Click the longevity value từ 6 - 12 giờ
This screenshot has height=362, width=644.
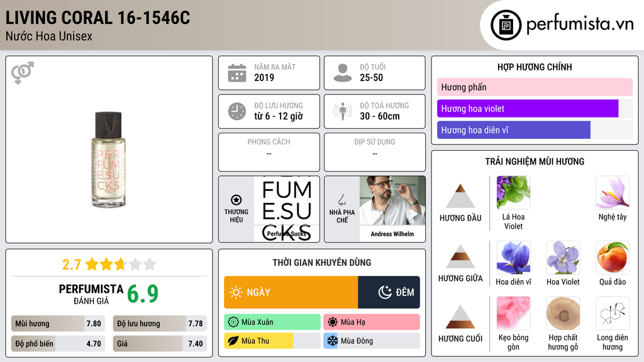point(279,116)
